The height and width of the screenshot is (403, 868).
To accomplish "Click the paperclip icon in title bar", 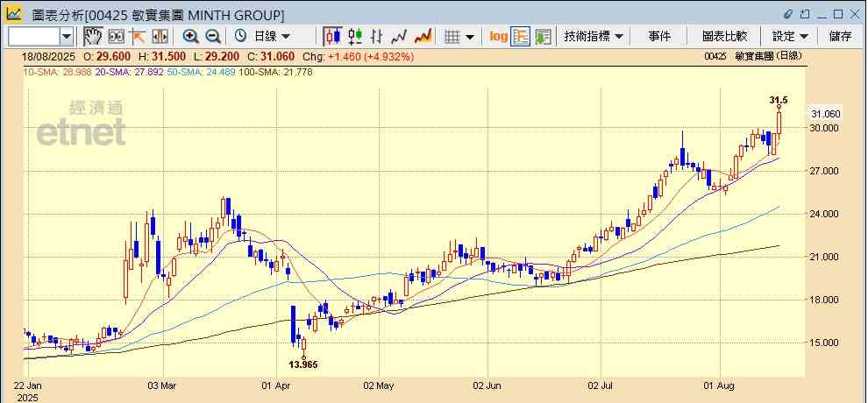I will click(x=788, y=14).
